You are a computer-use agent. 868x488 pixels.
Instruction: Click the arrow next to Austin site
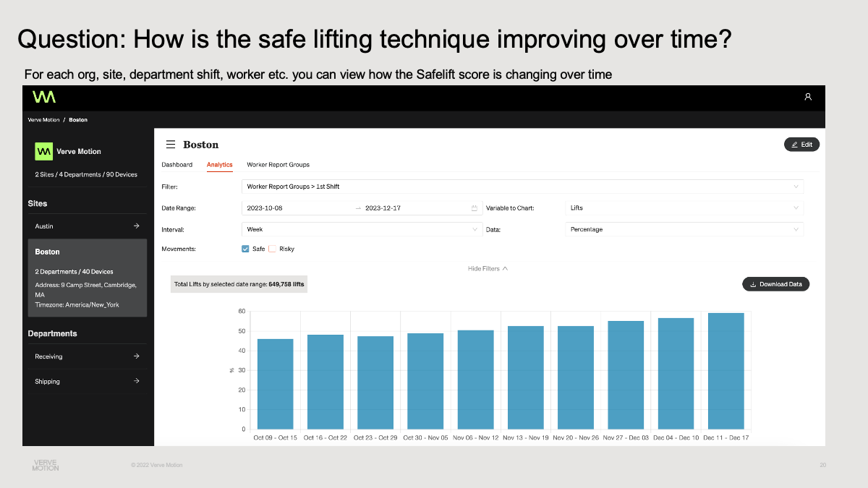137,226
